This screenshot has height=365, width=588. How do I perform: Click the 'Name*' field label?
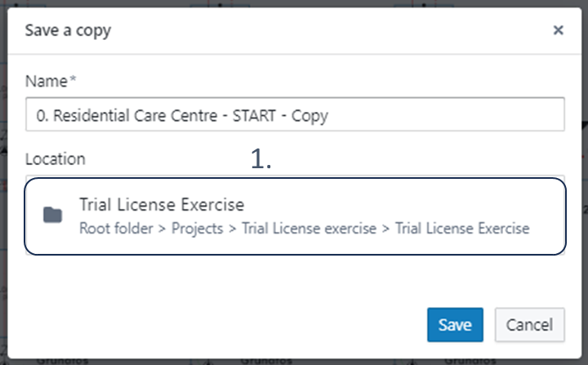click(x=51, y=82)
